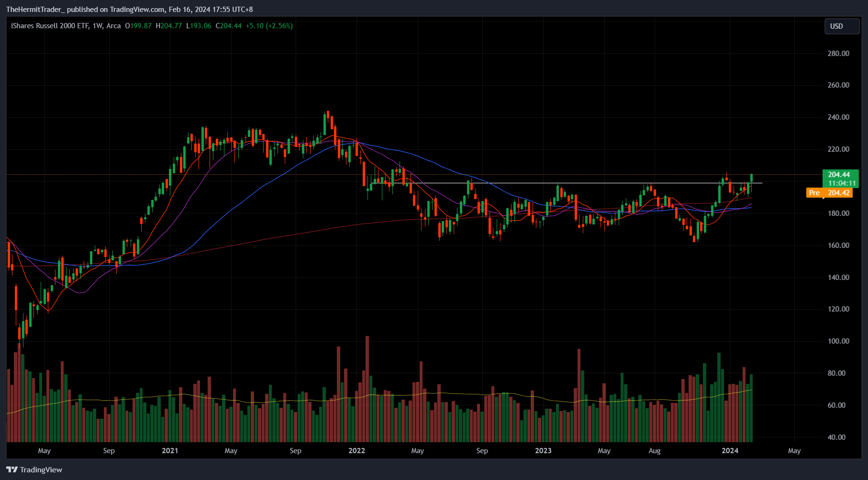The width and height of the screenshot is (868, 480).
Task: Click the orange Pre-market price label 204.42
Action: (x=828, y=193)
